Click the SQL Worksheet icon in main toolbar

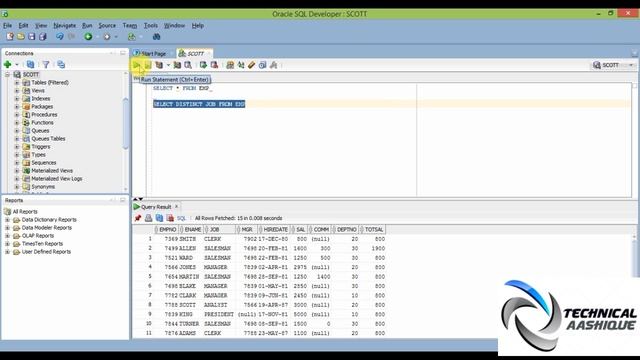point(131,37)
